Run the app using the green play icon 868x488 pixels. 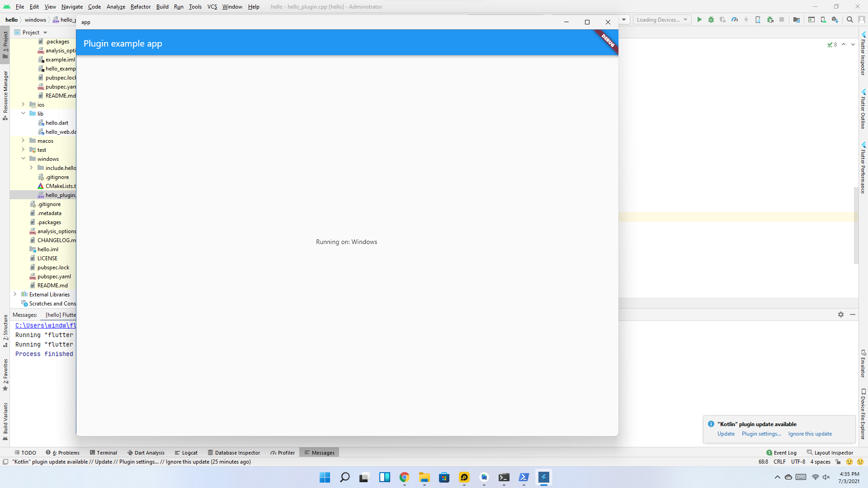[700, 19]
